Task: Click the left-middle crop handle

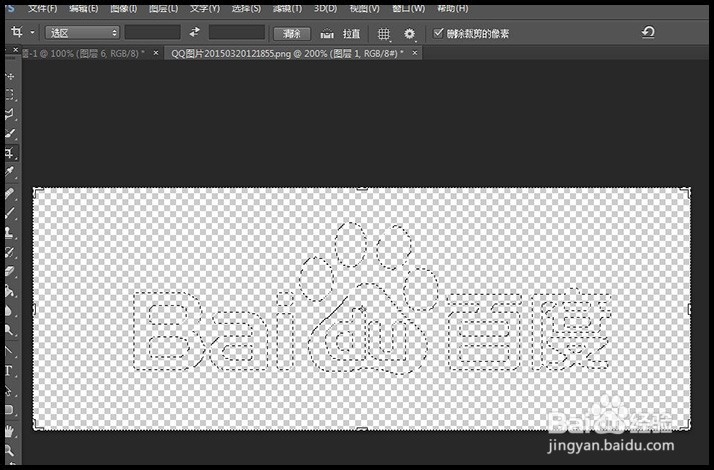Action: tap(34, 309)
